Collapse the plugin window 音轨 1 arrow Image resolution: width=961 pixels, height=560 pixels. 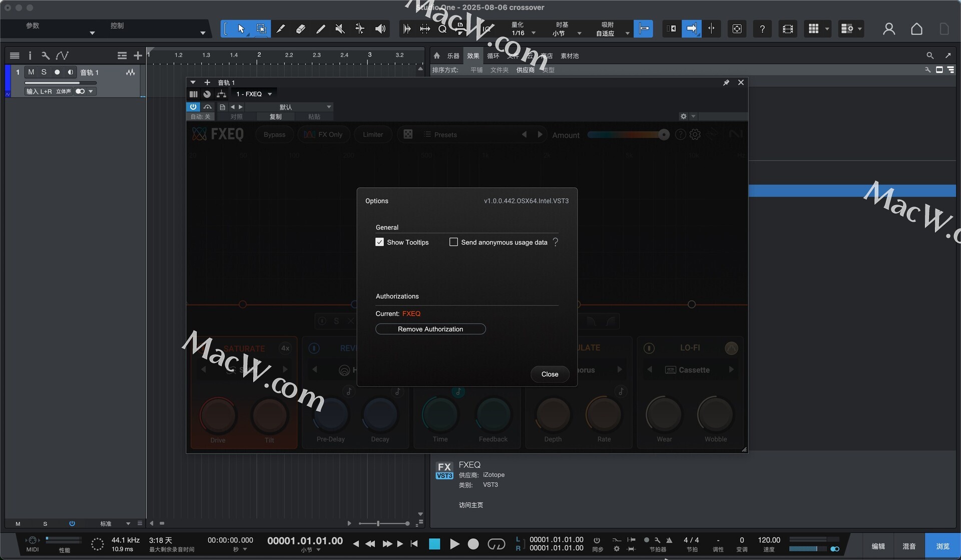193,83
